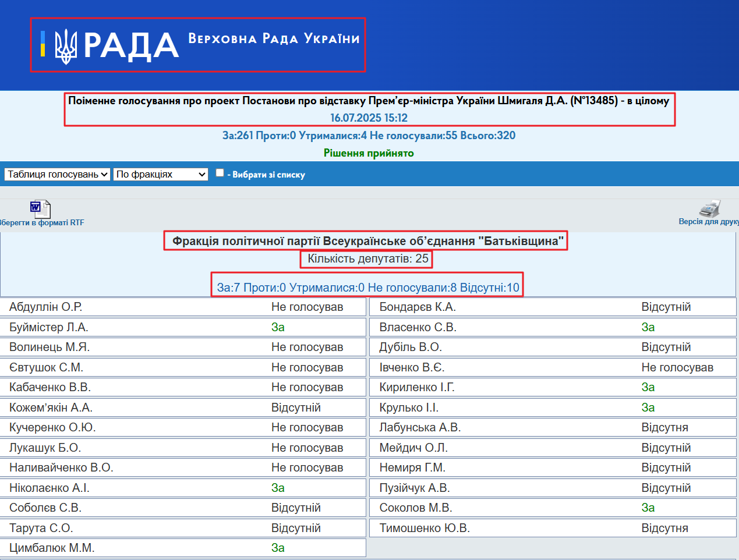
Task: Select deputy row 'Бондарєв К.А.'
Action: (x=553, y=307)
